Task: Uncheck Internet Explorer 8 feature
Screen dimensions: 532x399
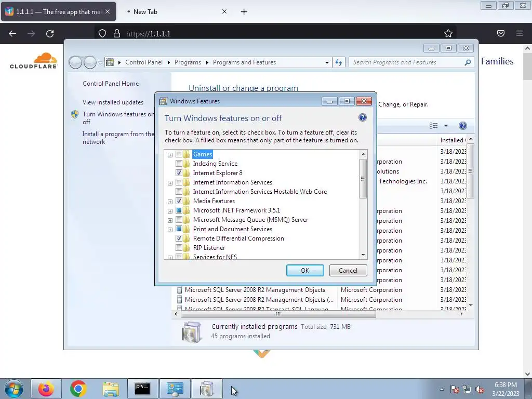Action: click(179, 172)
